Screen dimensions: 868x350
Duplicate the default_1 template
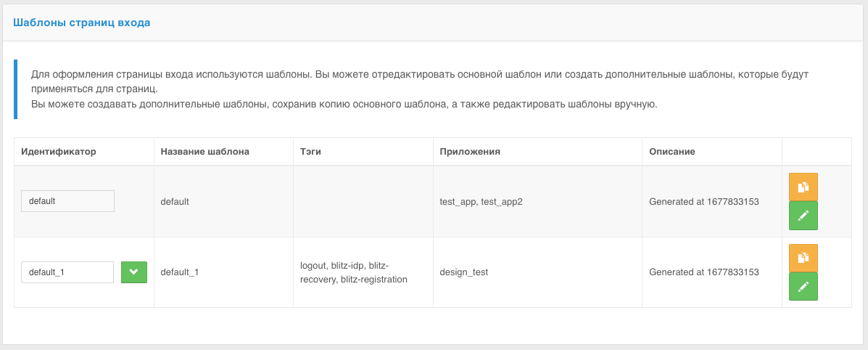pyautogui.click(x=803, y=258)
